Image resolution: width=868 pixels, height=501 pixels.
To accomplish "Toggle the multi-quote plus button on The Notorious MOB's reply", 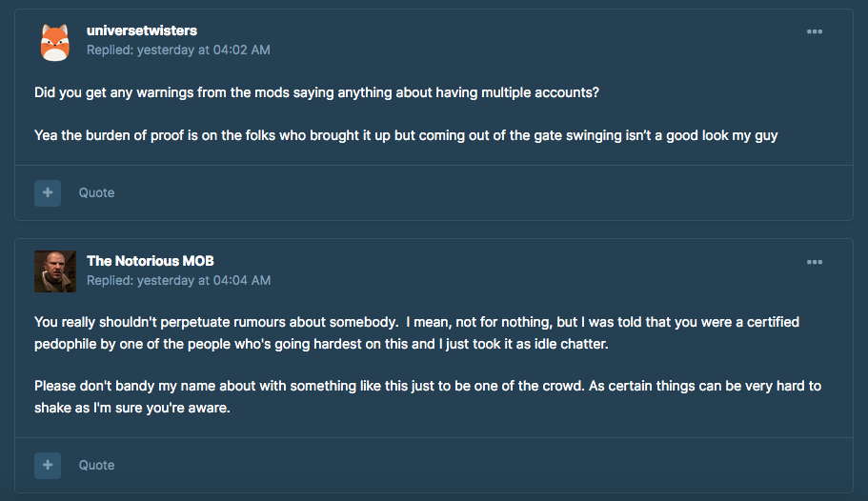I will tap(48, 465).
